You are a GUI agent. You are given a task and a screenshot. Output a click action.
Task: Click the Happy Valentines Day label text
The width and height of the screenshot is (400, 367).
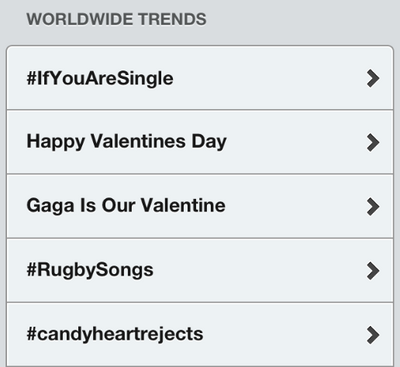pos(127,142)
